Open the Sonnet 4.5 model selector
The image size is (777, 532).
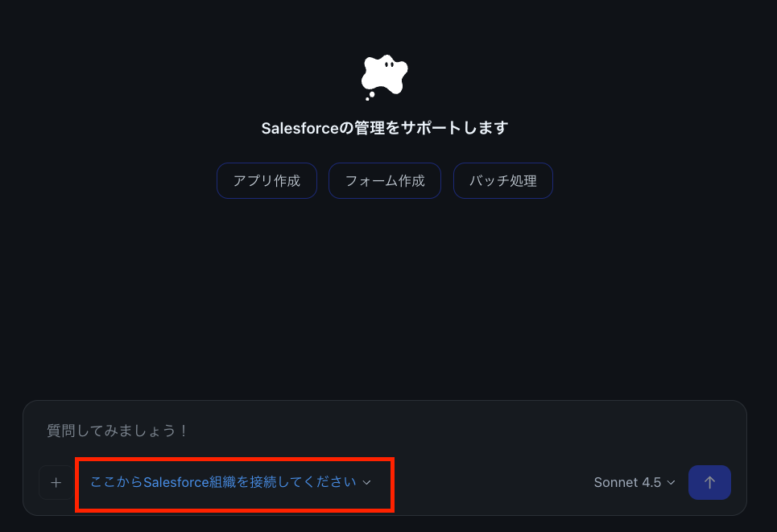click(634, 482)
